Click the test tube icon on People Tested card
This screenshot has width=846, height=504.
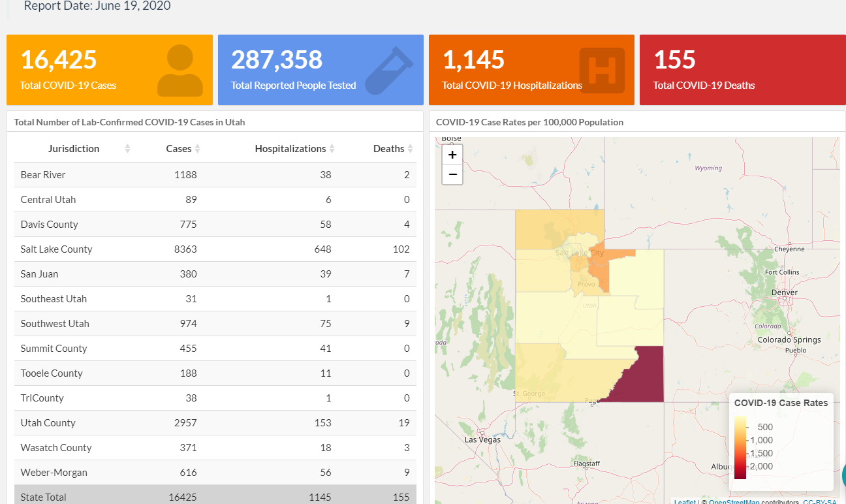(388, 70)
